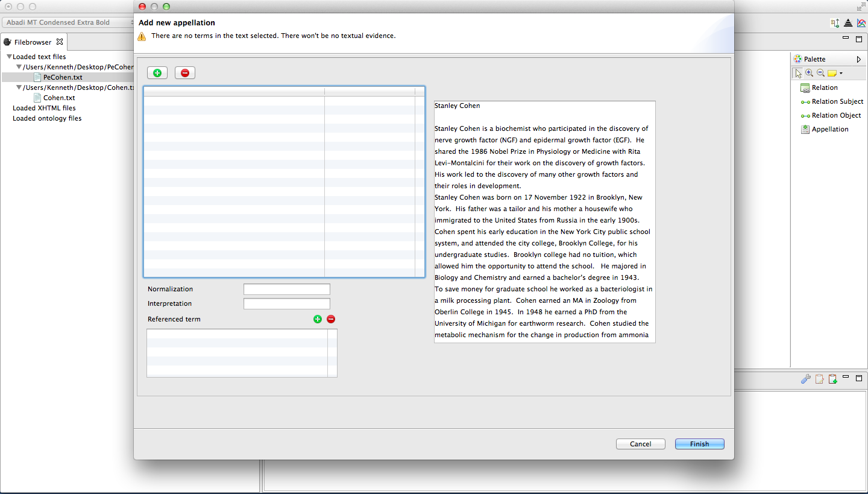Toggle fullscreen with the top-right arrows icon
The width and height of the screenshot is (868, 494).
pyautogui.click(x=861, y=7)
